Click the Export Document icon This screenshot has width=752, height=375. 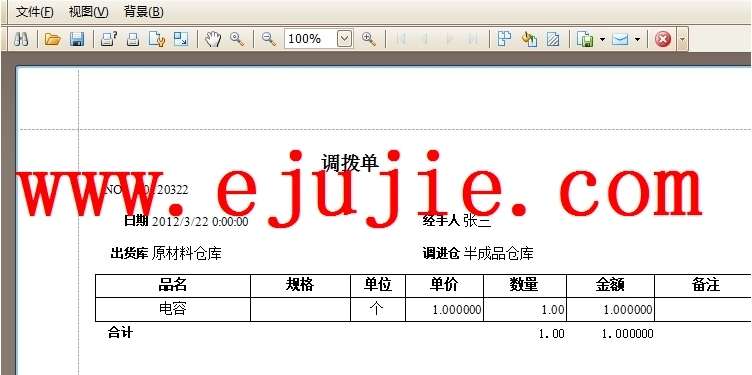[x=585, y=39]
